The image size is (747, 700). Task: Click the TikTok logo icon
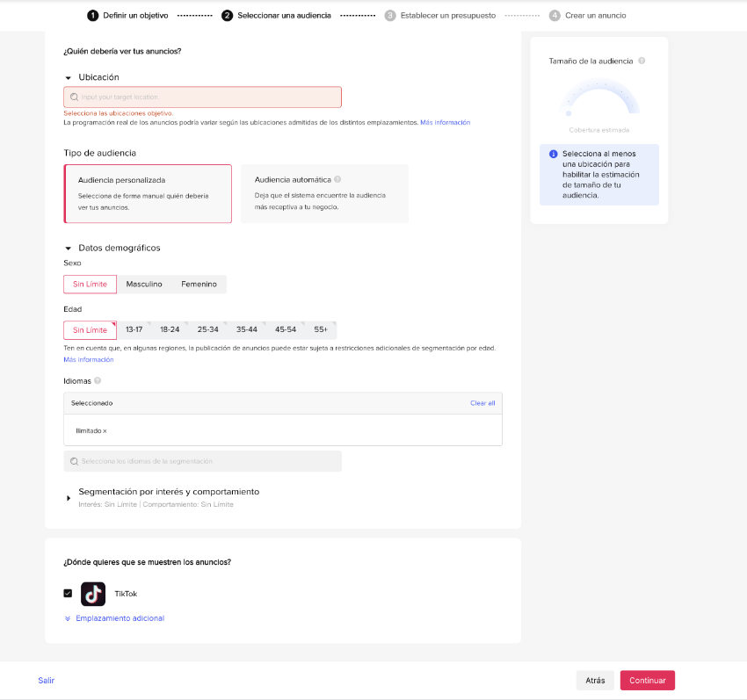pos(93,594)
